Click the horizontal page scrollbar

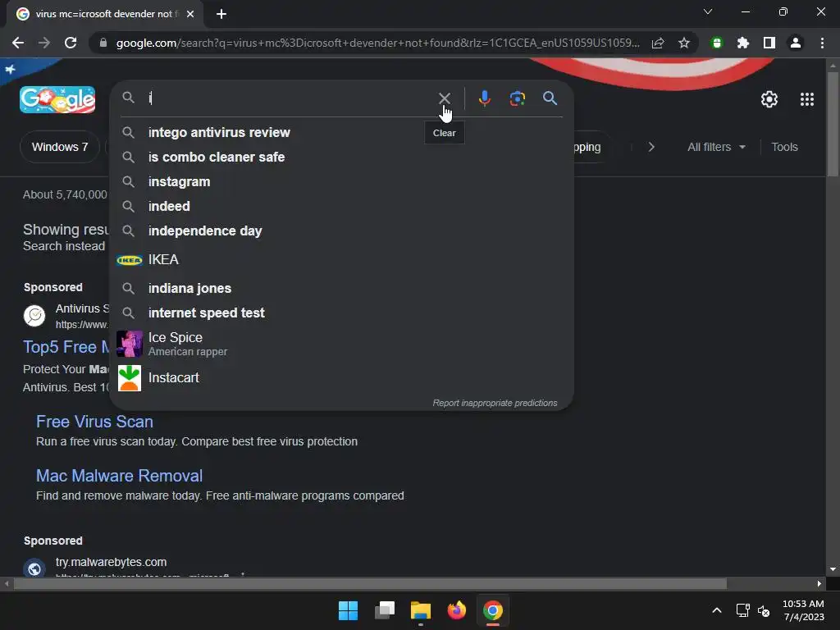click(x=370, y=583)
